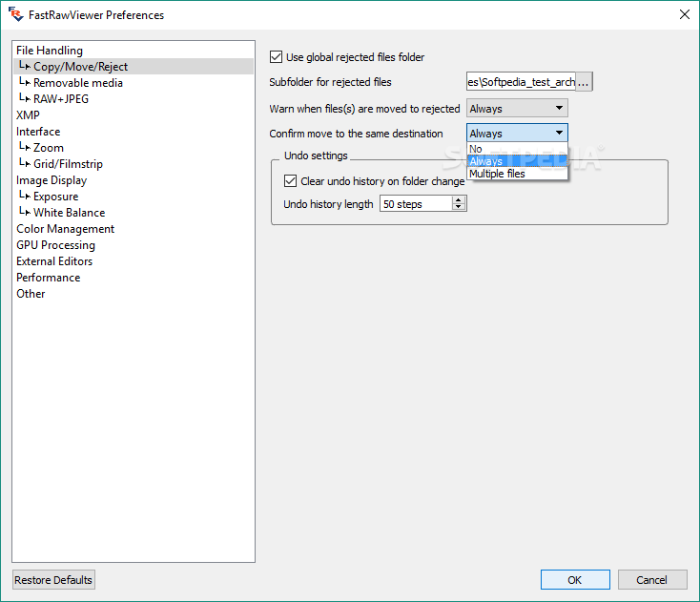Close the FastRawViewer Preferences window
700x602 pixels.
click(685, 14)
